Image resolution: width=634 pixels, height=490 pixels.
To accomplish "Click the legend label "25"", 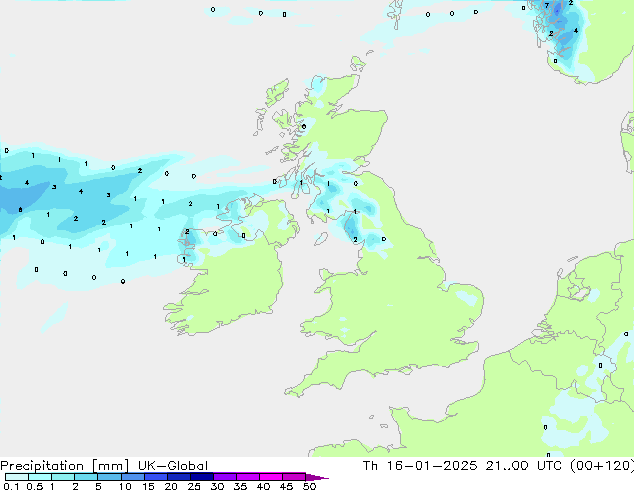I will coord(194,486).
